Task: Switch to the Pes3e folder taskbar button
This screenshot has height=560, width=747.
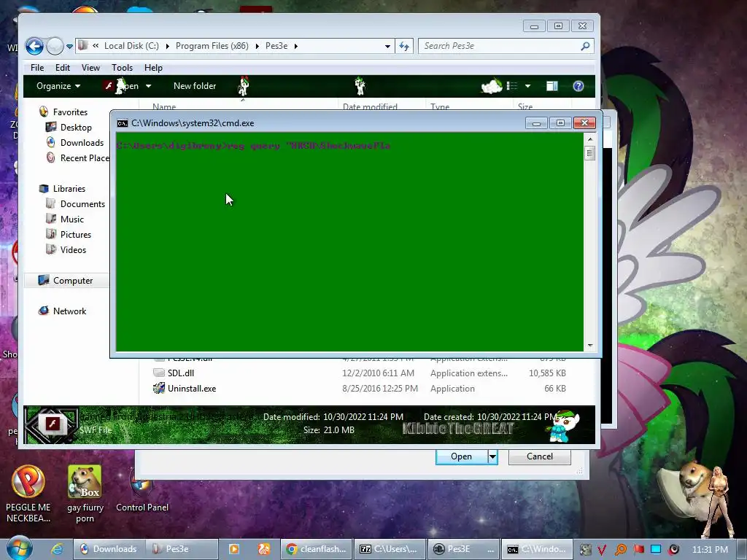Action: (x=182, y=549)
